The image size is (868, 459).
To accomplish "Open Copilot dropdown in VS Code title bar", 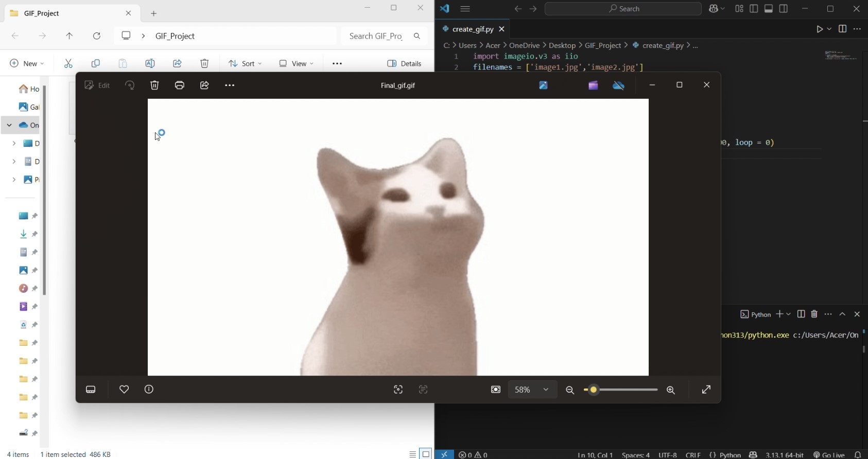I will [x=717, y=9].
